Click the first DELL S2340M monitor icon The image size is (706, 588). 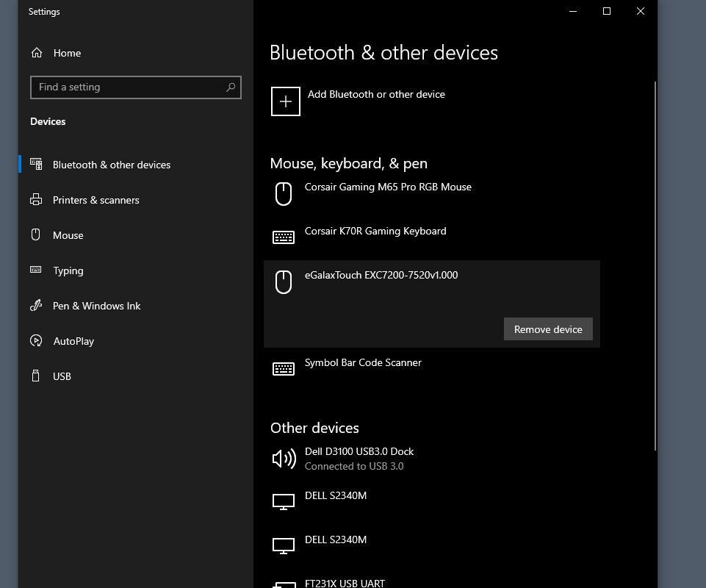click(284, 502)
